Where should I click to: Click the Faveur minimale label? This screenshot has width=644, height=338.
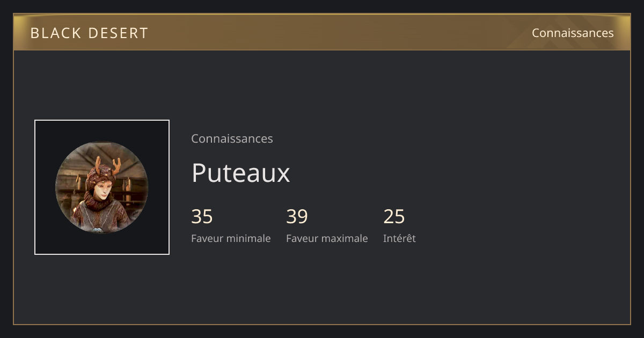tap(231, 238)
